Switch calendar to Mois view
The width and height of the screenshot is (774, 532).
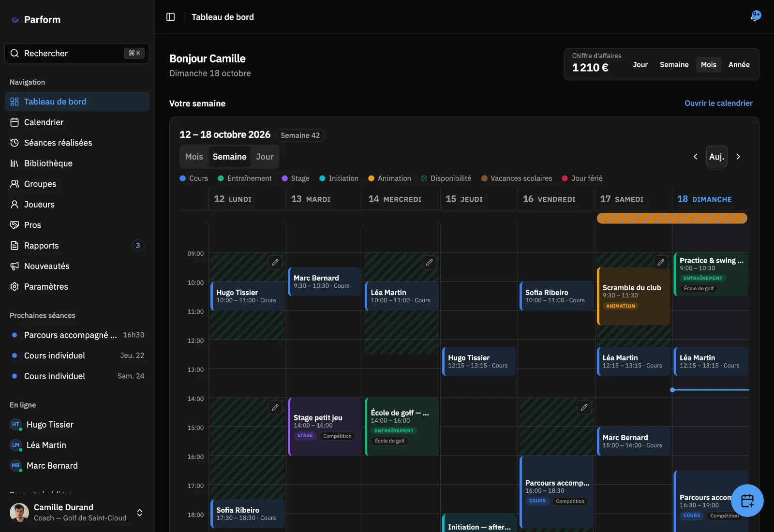pyautogui.click(x=194, y=157)
